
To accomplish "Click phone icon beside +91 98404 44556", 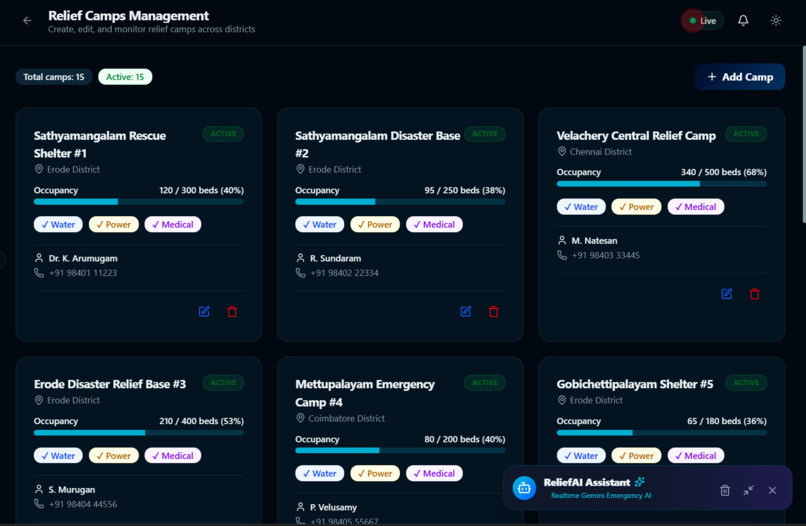I will [x=39, y=504].
